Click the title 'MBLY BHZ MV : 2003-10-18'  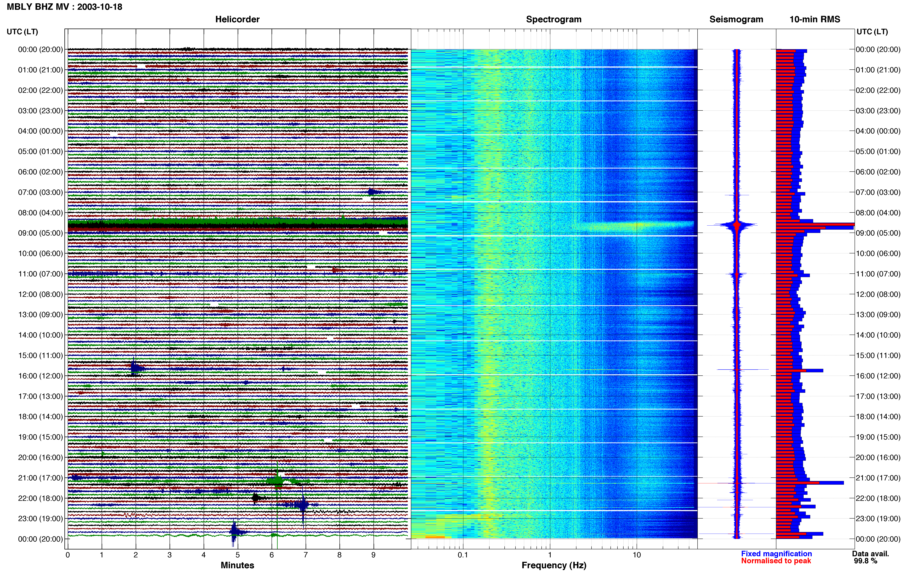[x=65, y=7]
